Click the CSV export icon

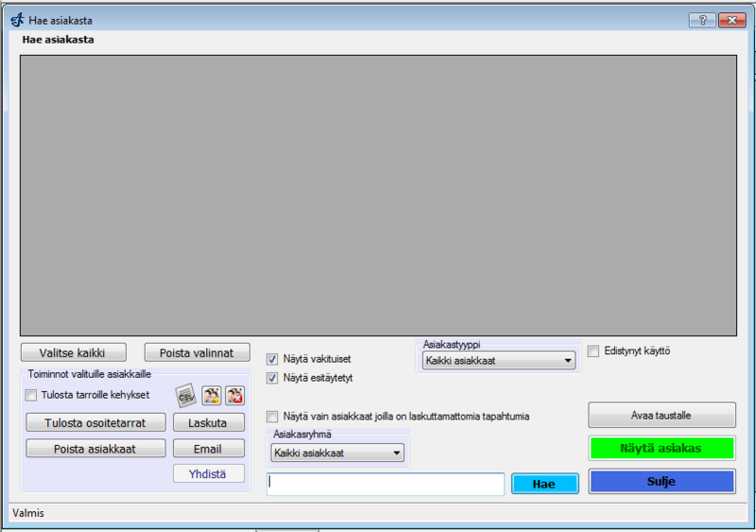(185, 395)
